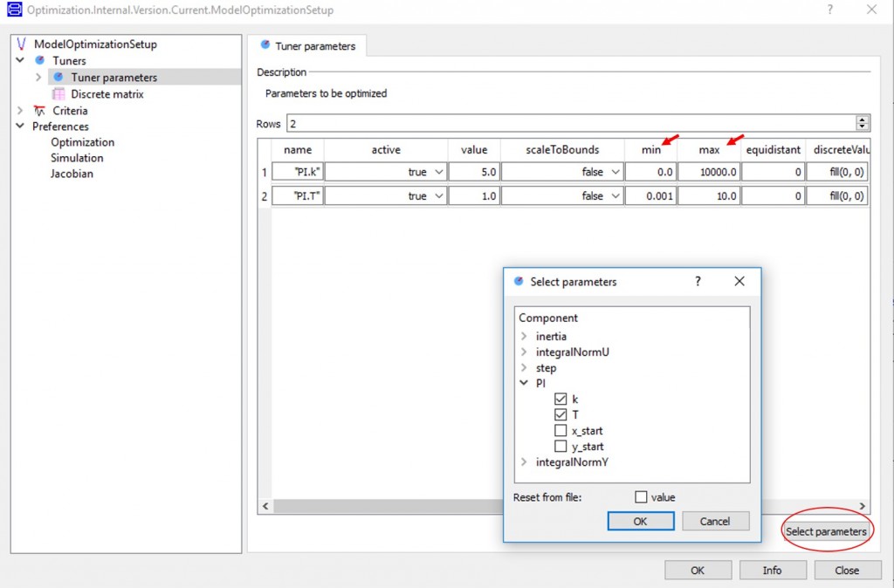
Task: Click the "PI.k" name cell
Action: point(298,172)
